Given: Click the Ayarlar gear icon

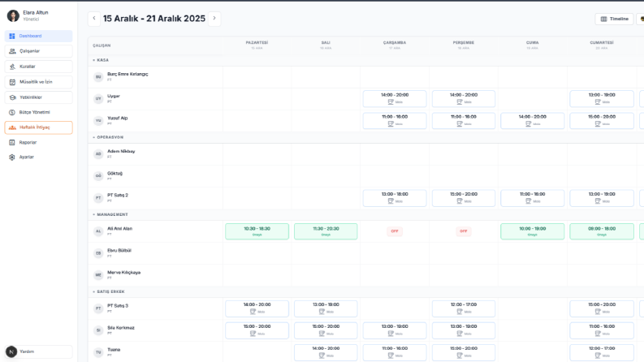Looking at the screenshot, I should (x=12, y=157).
